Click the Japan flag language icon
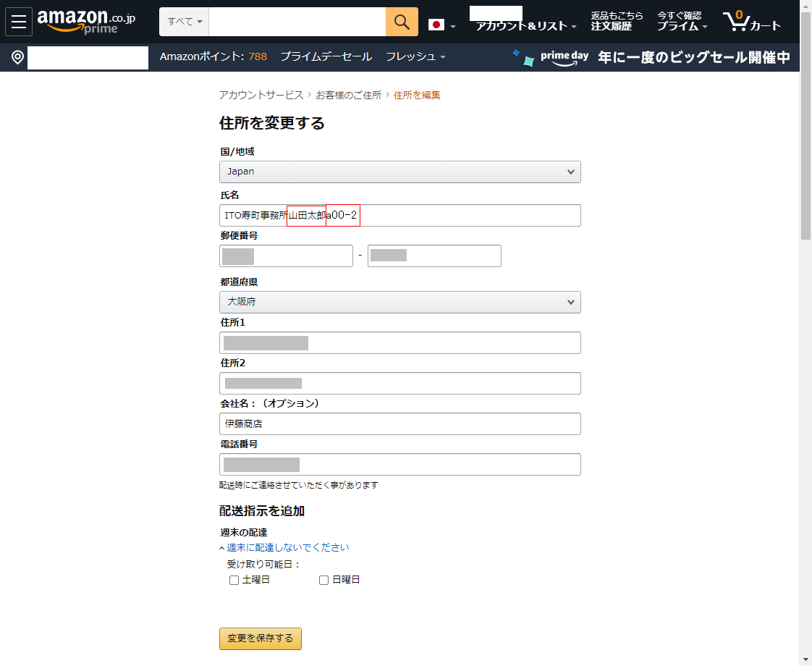 pos(436,25)
